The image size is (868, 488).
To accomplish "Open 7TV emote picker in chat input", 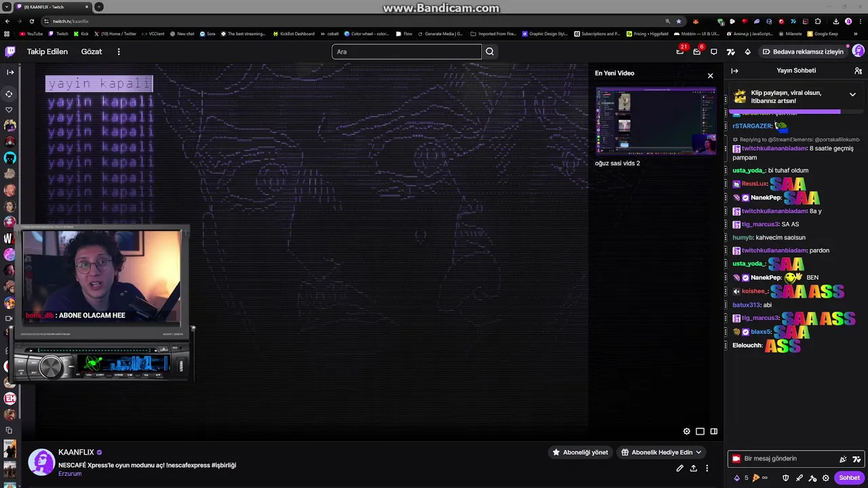I will [x=856, y=459].
